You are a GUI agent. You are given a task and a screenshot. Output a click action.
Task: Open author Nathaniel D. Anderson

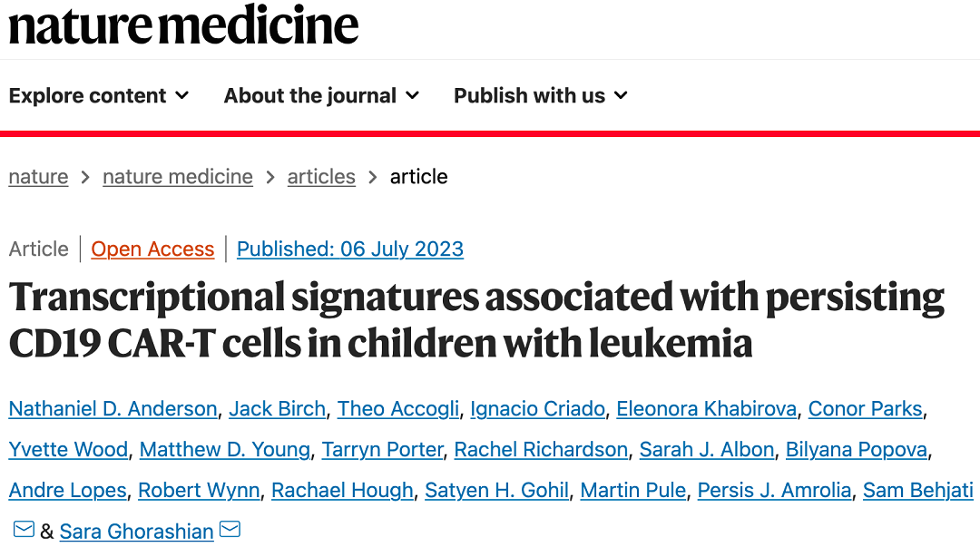[113, 409]
